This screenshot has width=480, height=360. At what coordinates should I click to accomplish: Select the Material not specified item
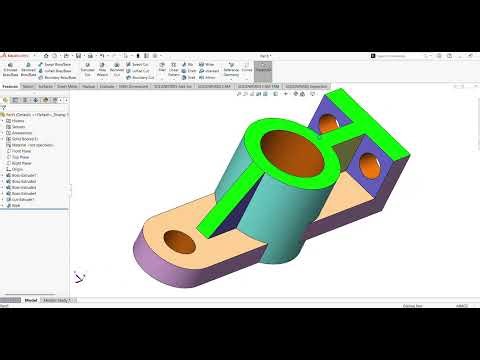coord(30,145)
